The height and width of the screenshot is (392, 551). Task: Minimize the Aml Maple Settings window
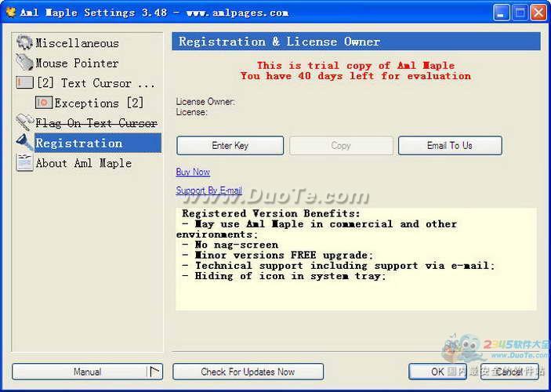[501, 13]
